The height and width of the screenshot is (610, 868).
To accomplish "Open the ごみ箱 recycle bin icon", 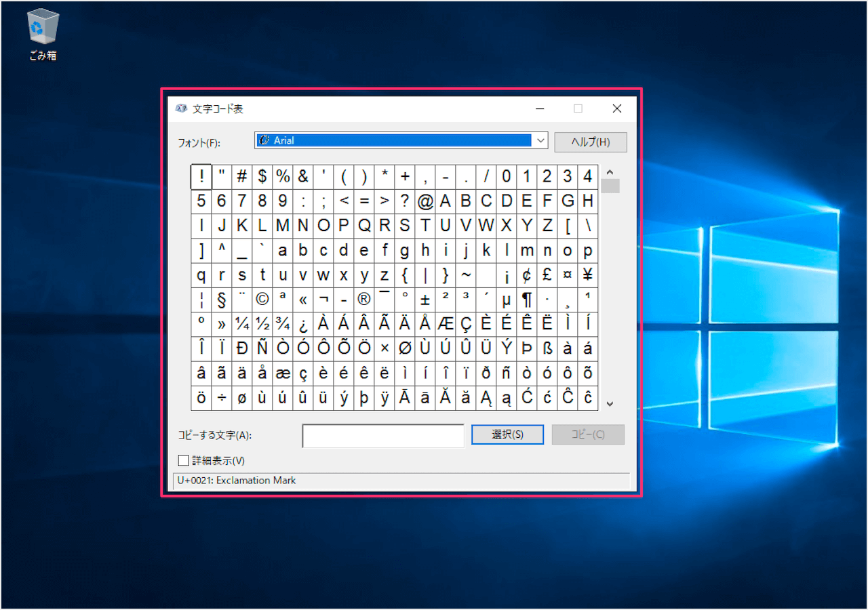I will coord(43,35).
